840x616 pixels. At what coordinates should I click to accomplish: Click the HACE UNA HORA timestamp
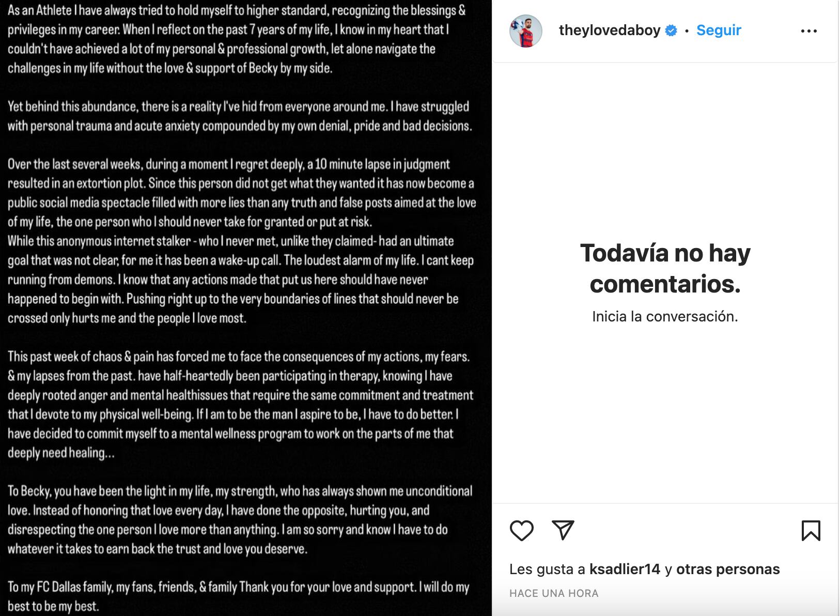coord(554,593)
